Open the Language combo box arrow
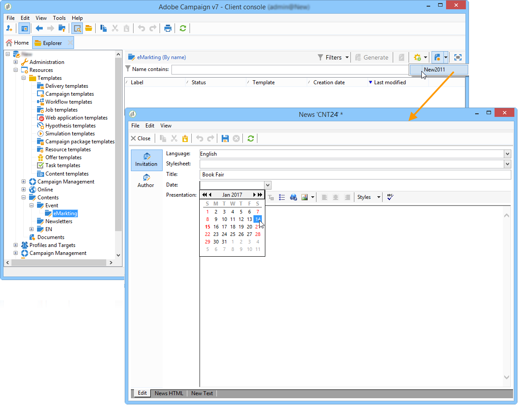Image resolution: width=532 pixels, height=415 pixels. [x=507, y=154]
